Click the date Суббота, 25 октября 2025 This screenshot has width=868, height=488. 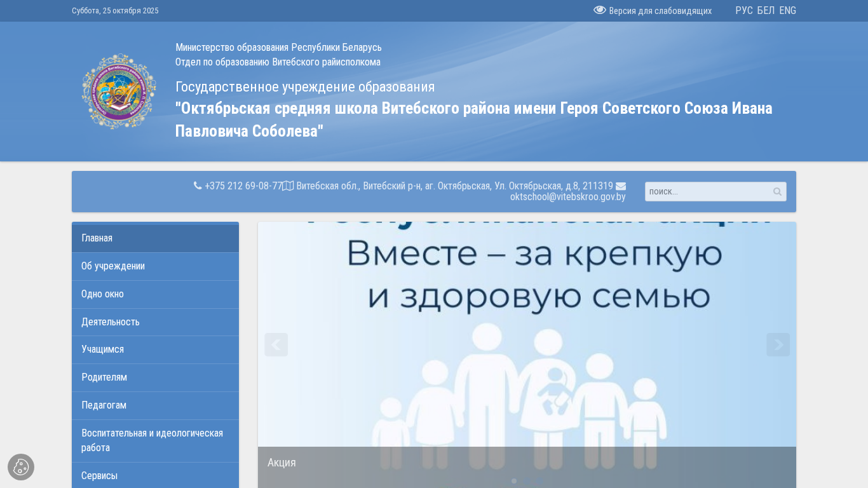pyautogui.click(x=115, y=11)
